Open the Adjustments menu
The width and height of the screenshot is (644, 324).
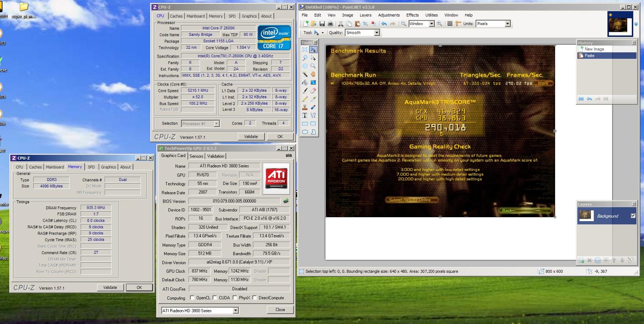point(389,15)
